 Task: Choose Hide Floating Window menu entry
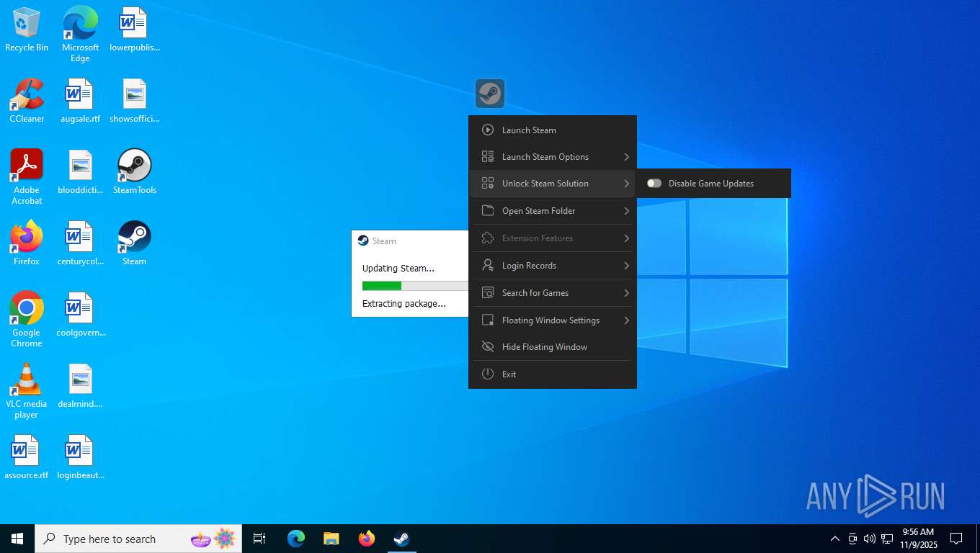553,347
